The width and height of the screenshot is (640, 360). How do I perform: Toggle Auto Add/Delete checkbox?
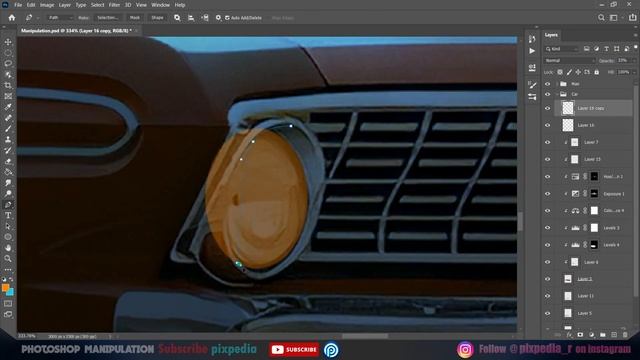[227, 18]
